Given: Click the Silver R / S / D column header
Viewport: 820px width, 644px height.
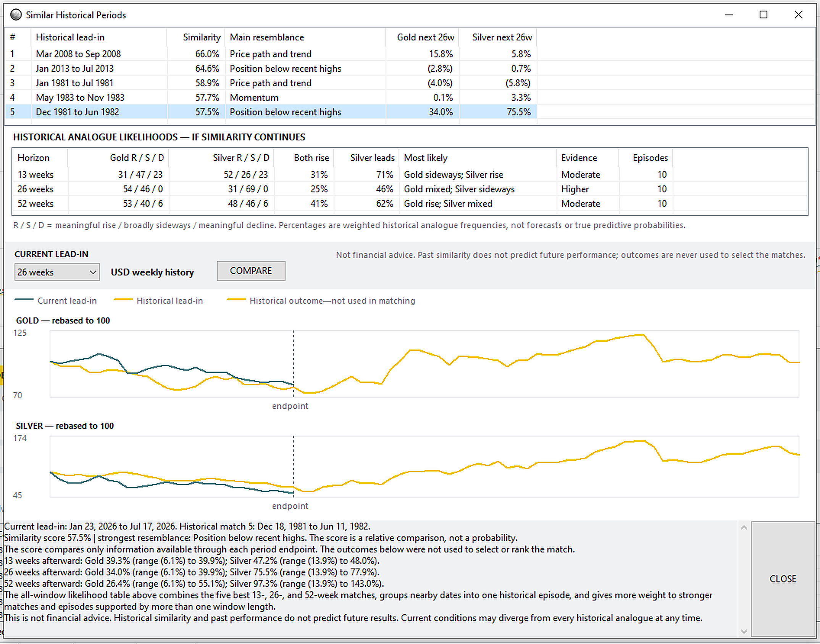Looking at the screenshot, I should coord(221,158).
